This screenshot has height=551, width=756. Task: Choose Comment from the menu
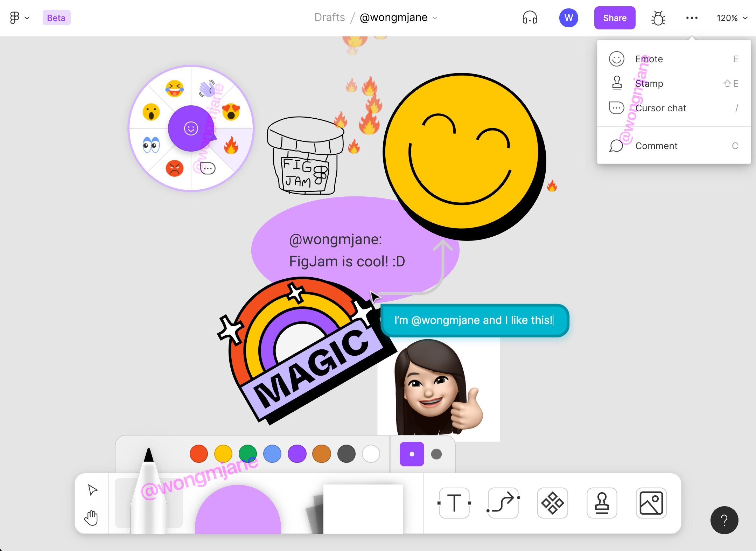click(656, 146)
